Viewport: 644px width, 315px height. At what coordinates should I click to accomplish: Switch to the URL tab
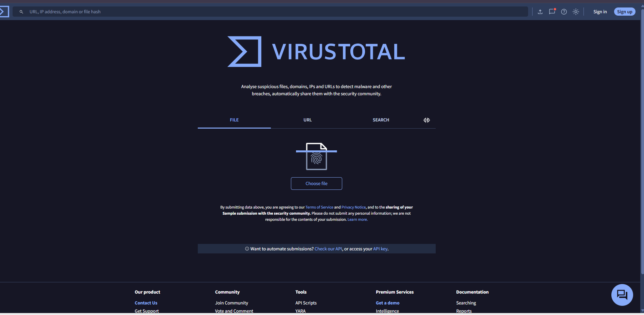pos(308,120)
